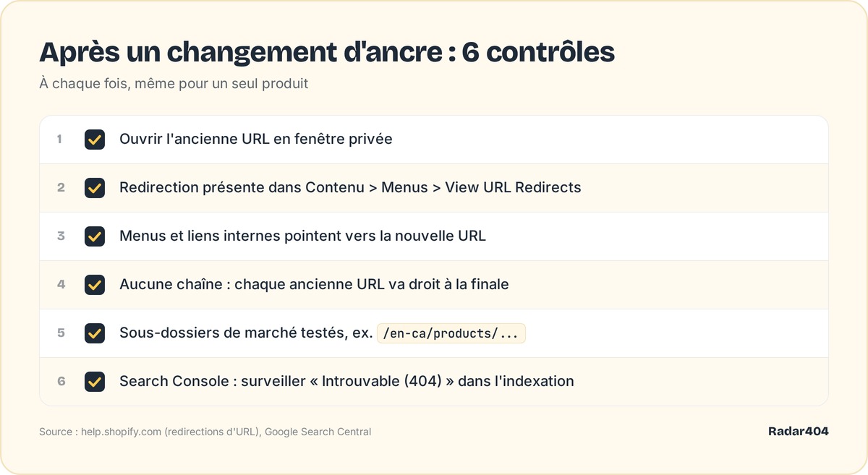Toggle checkbox for 'Ouvrir l'ancienne URL en fenêtre privée'
This screenshot has width=868, height=475.
(x=95, y=140)
